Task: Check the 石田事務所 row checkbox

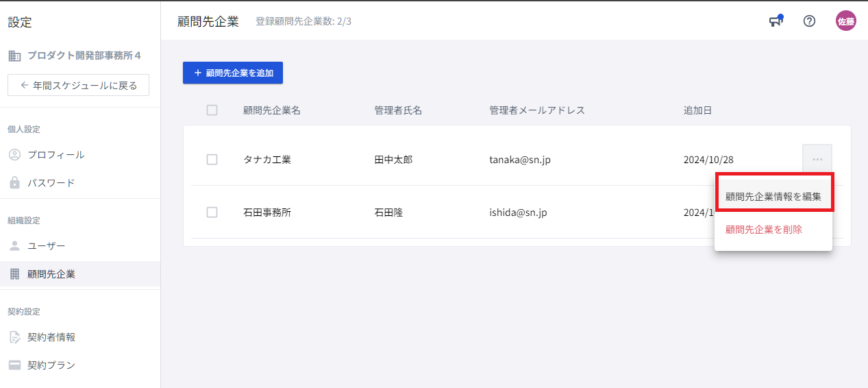Action: click(212, 213)
